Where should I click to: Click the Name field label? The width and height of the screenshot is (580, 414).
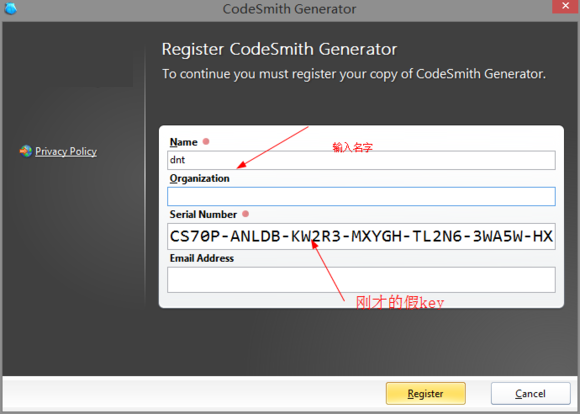coord(183,142)
